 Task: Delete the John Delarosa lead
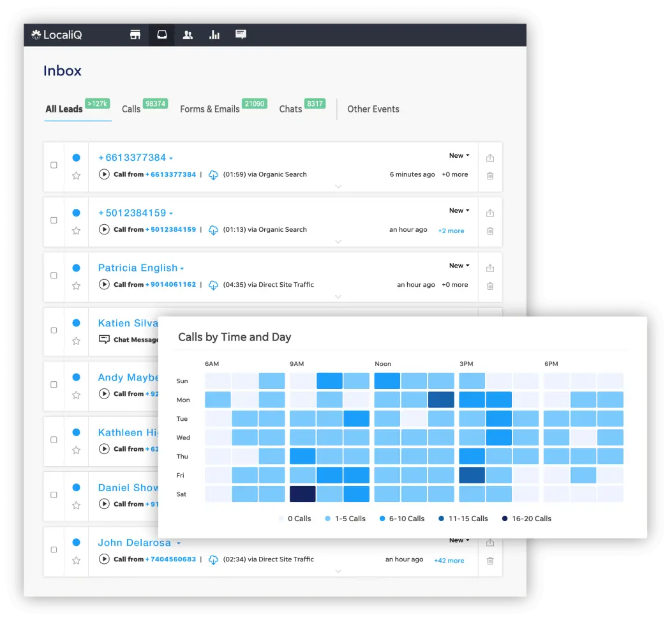pyautogui.click(x=490, y=561)
